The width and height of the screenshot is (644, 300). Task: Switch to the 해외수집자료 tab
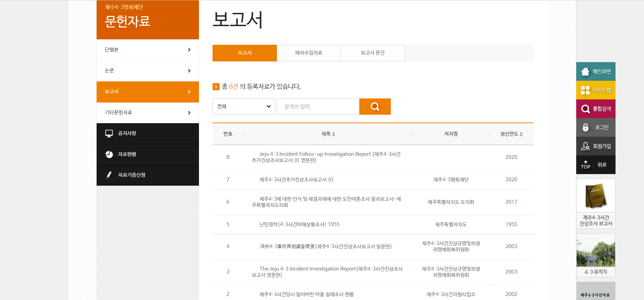coord(308,53)
